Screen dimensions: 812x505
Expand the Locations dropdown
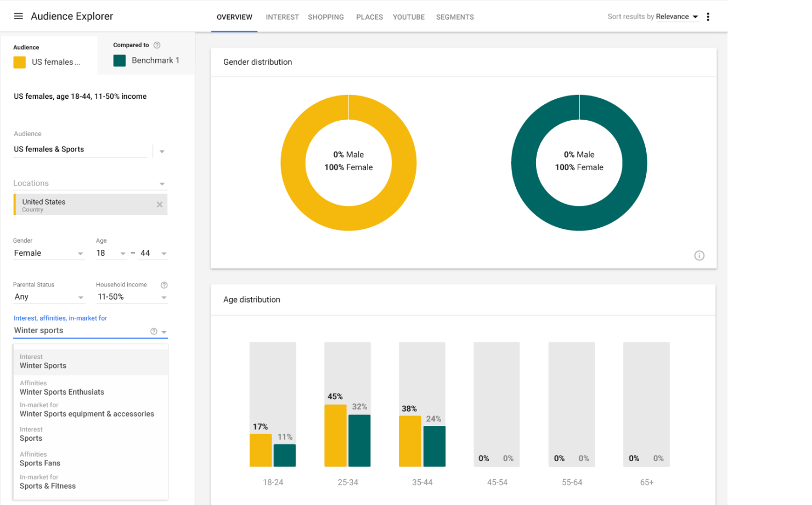tap(162, 184)
